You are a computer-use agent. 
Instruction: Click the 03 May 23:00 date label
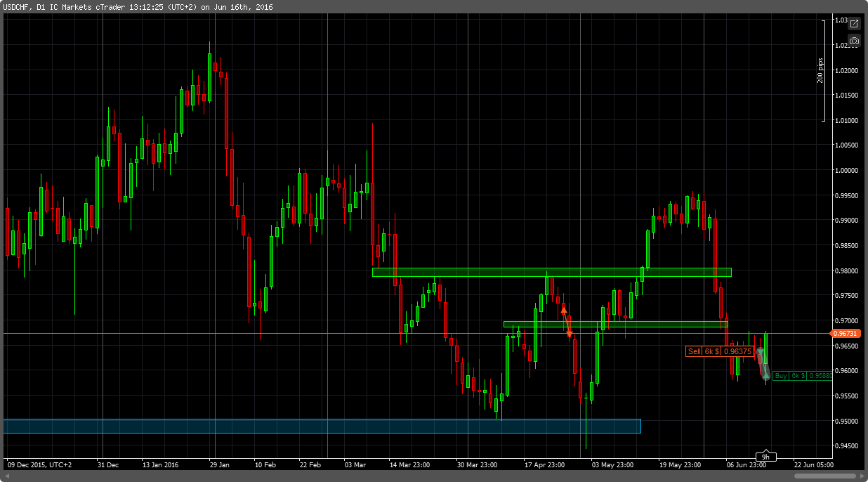pos(613,464)
